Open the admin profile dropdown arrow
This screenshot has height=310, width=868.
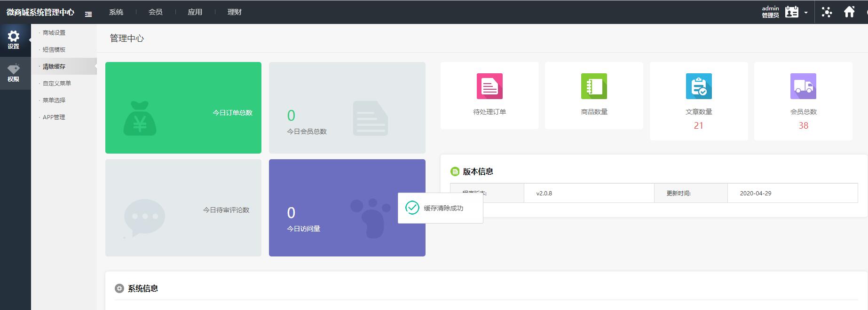coord(806,13)
